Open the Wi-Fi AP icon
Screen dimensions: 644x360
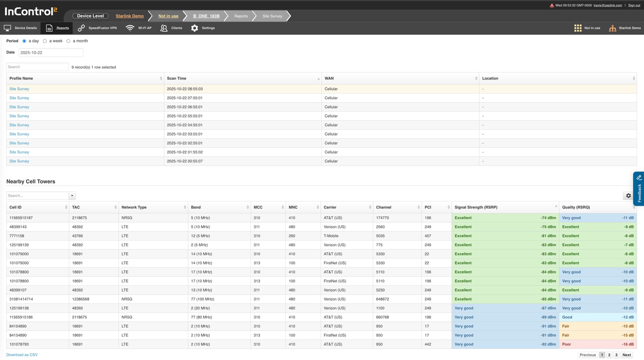(130, 28)
